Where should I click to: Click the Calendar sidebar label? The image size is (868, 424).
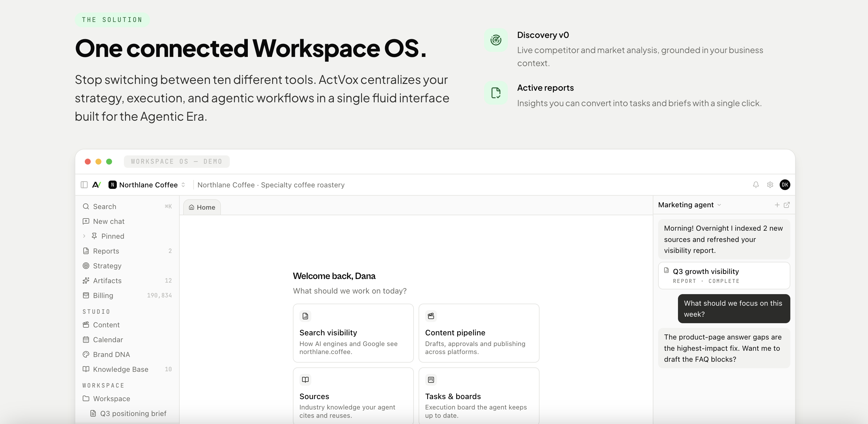click(108, 339)
